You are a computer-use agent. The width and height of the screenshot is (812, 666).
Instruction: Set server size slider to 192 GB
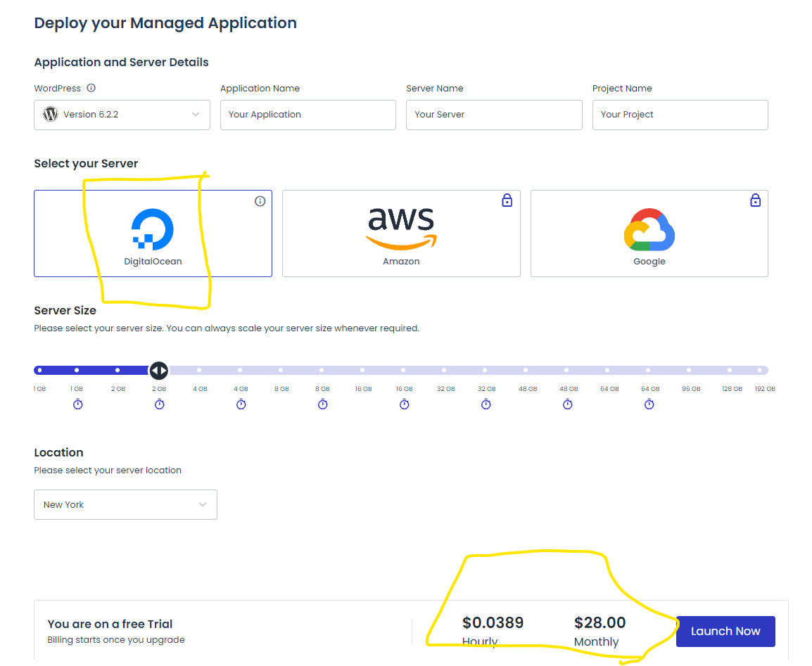tap(760, 371)
